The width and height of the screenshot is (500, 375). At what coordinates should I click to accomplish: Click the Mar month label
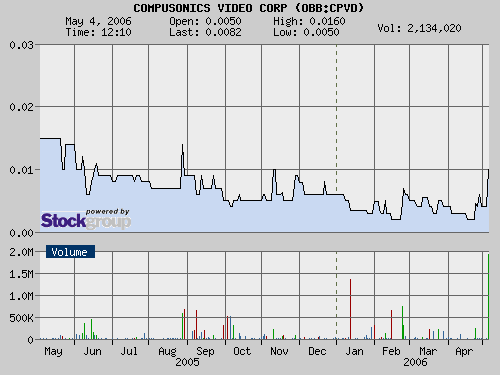(x=428, y=351)
